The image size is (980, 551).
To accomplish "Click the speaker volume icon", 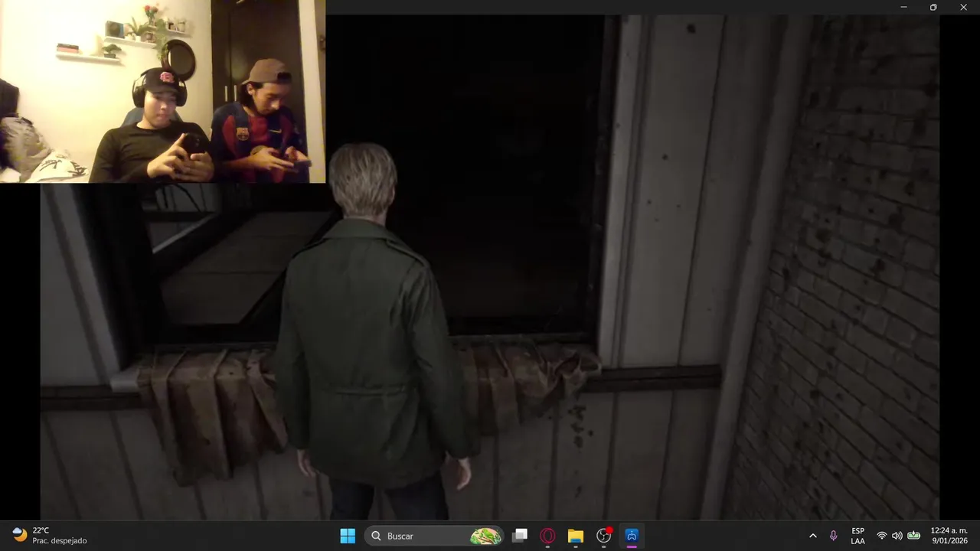I will click(x=897, y=536).
